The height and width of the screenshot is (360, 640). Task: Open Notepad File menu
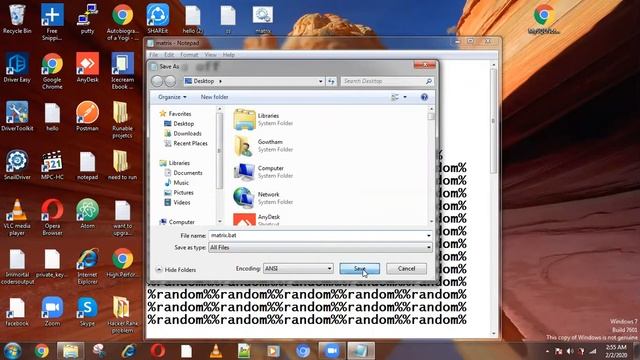[x=153, y=55]
